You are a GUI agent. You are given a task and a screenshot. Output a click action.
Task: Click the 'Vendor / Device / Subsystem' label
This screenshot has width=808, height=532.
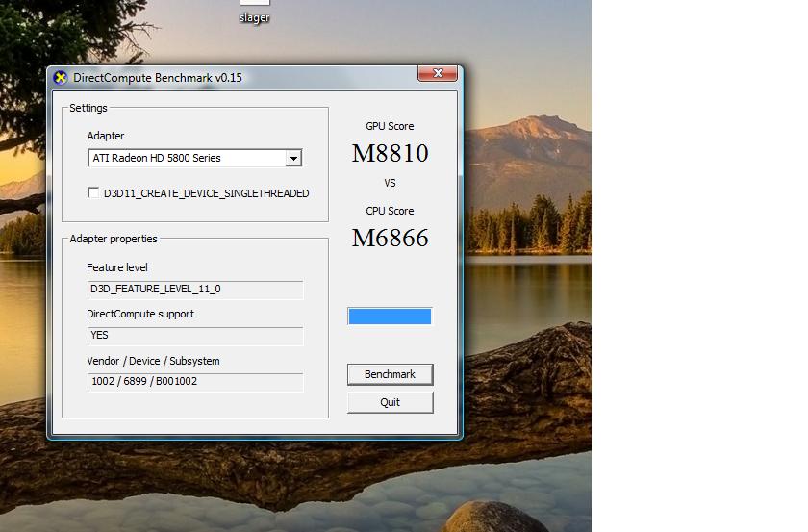153,361
